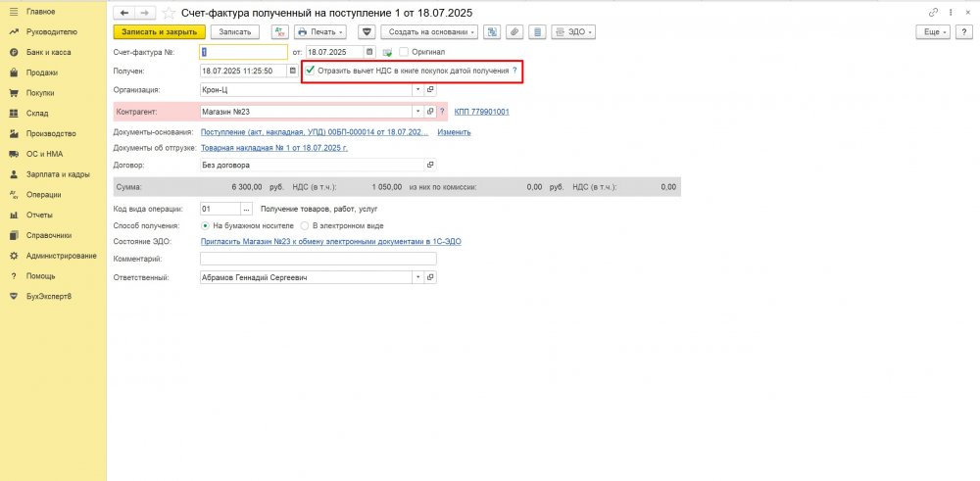
Task: Expand Создать на основании dropdown
Action: [x=429, y=32]
